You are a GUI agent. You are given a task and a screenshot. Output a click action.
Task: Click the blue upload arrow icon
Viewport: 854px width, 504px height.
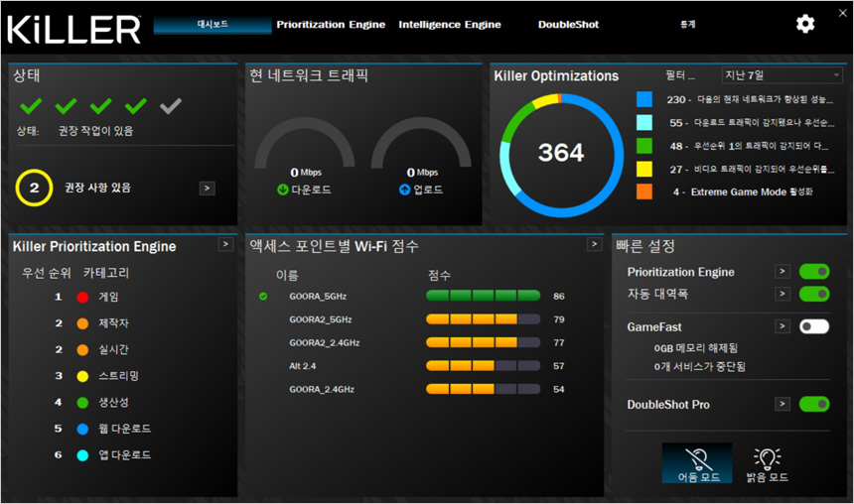coord(404,189)
